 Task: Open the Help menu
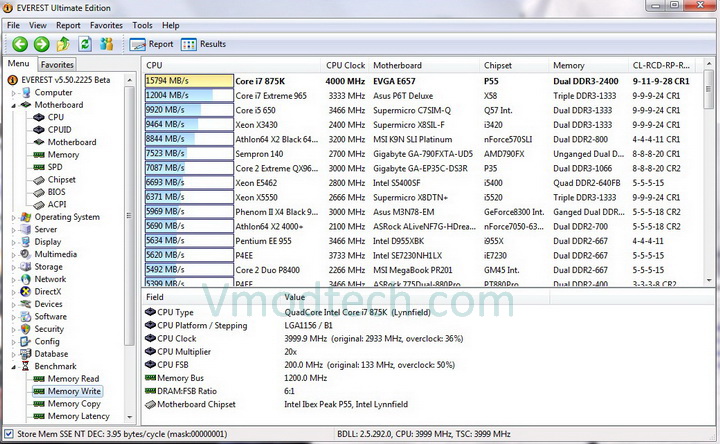point(170,25)
